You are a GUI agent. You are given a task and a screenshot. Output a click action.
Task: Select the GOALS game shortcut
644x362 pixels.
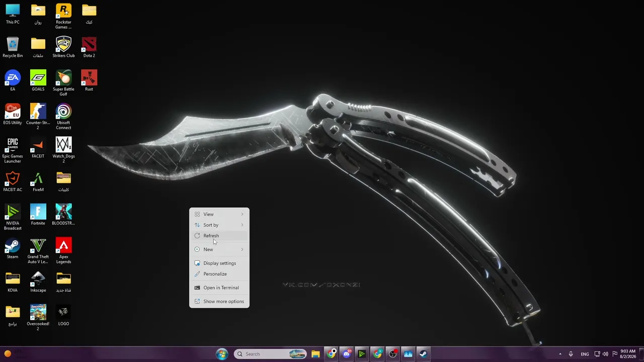[x=38, y=81]
